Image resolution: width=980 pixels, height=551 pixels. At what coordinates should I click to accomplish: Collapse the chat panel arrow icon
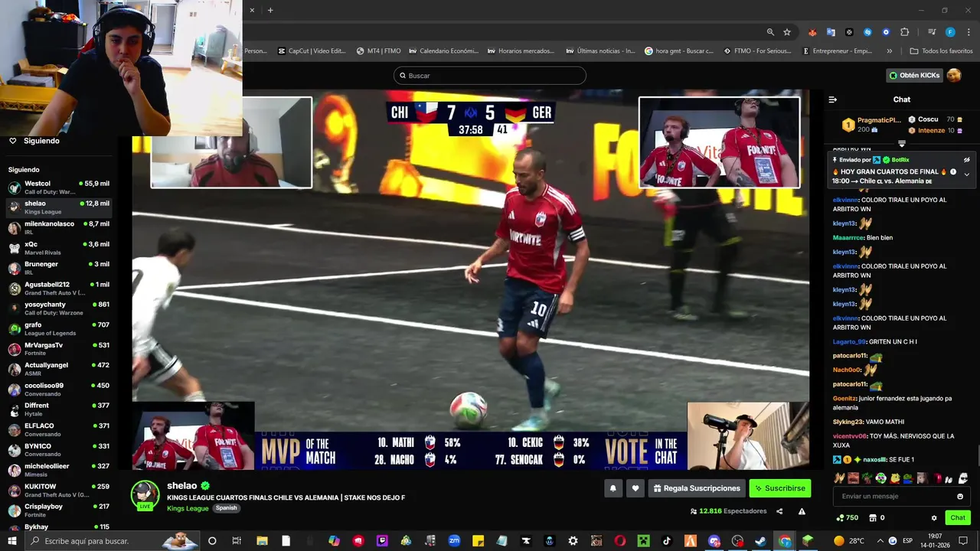point(833,99)
